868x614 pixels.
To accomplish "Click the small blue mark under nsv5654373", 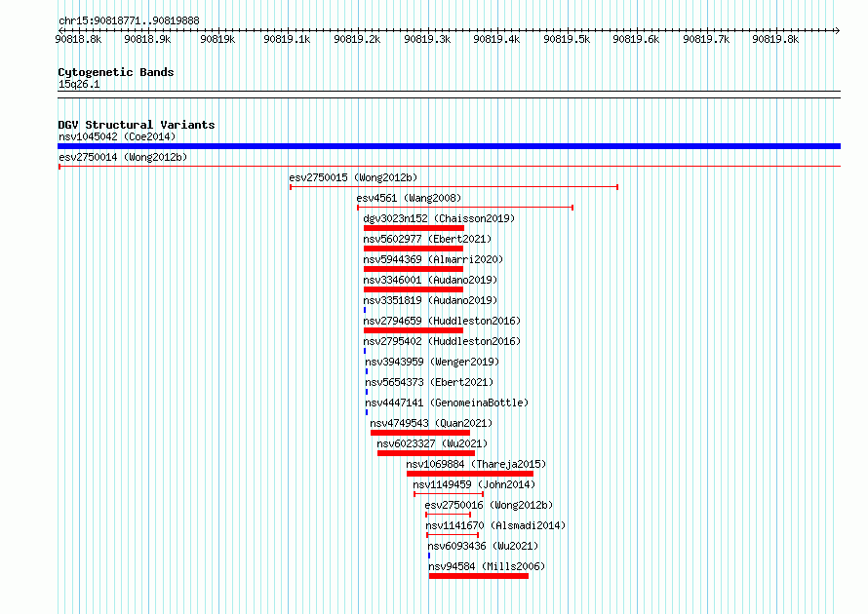I will click(x=367, y=392).
